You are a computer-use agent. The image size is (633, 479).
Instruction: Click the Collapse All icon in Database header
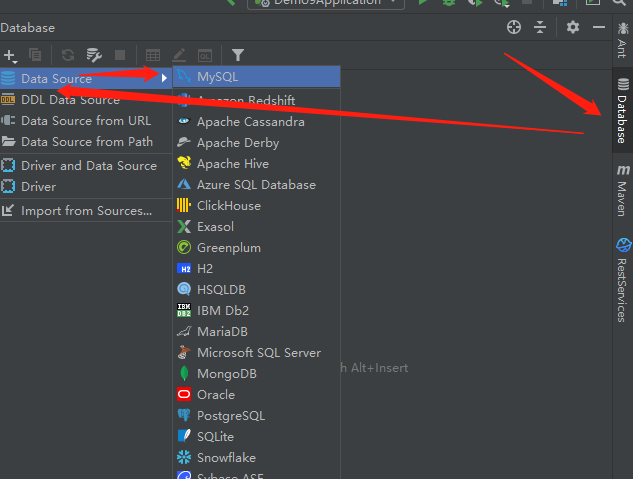[x=540, y=27]
